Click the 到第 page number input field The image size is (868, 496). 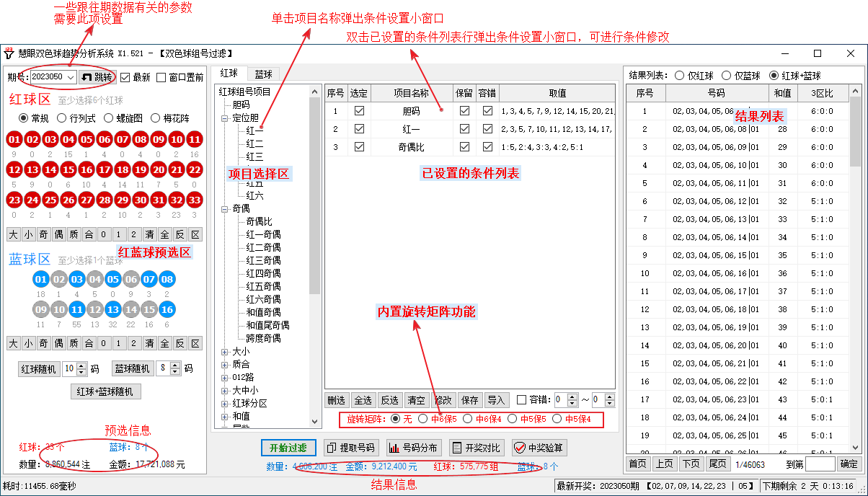pyautogui.click(x=820, y=464)
